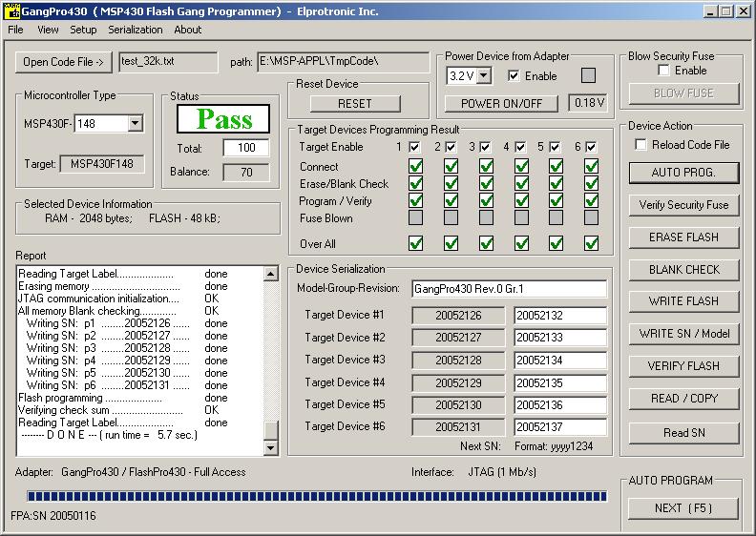The image size is (756, 536).
Task: Open the View menu
Action: point(49,30)
